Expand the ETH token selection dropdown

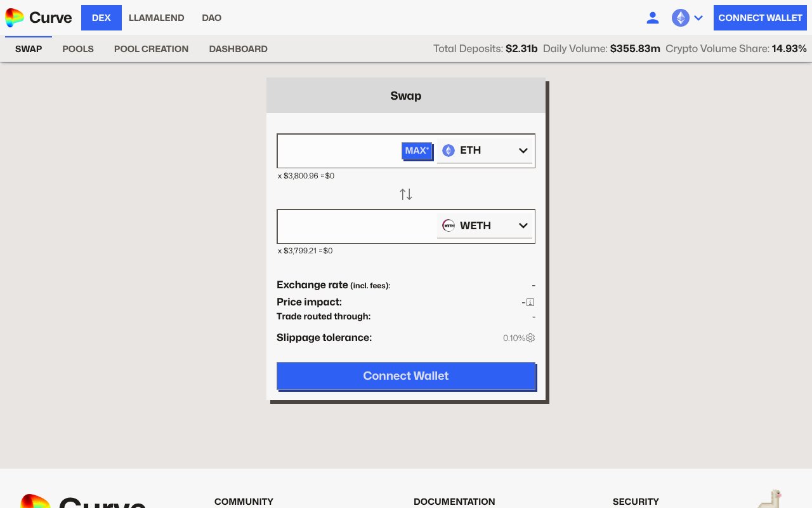point(523,150)
